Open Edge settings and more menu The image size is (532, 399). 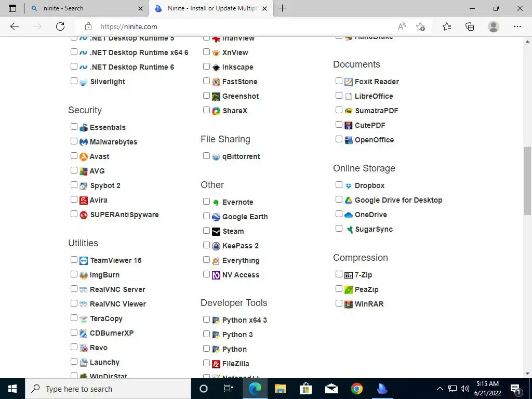(x=517, y=26)
